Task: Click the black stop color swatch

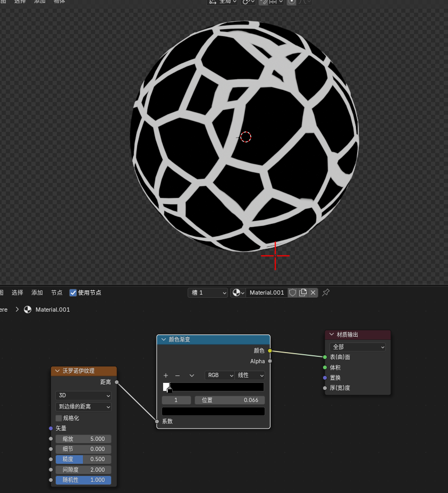Action: click(213, 412)
